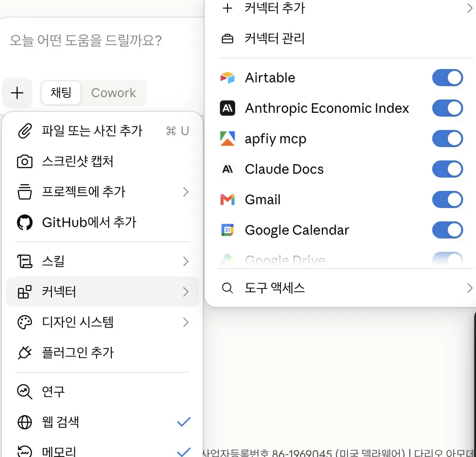Screen dimensions: 476x457
Task: Click the Claude Docs logo icon
Action: point(228,169)
